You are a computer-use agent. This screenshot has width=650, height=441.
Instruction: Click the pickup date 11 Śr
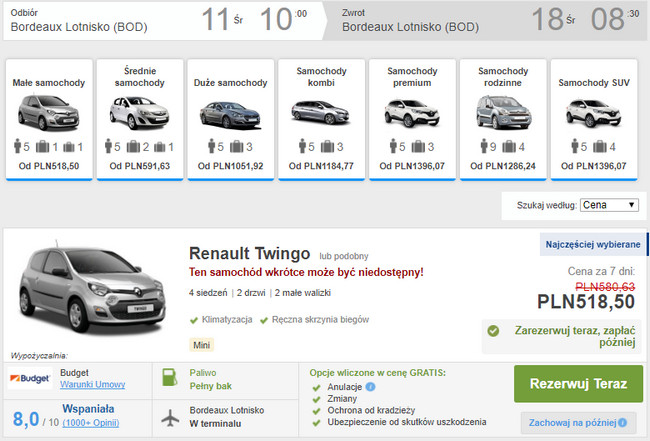point(222,19)
